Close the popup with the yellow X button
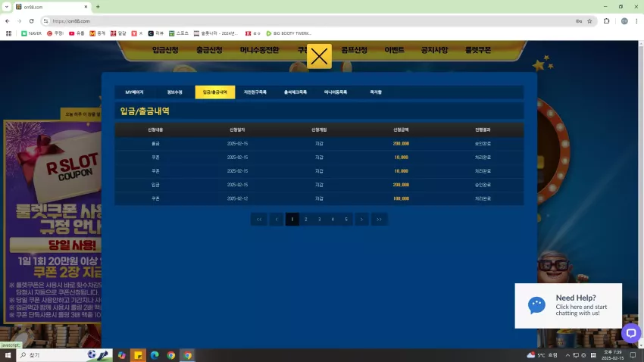This screenshot has width=644, height=362. 319,56
